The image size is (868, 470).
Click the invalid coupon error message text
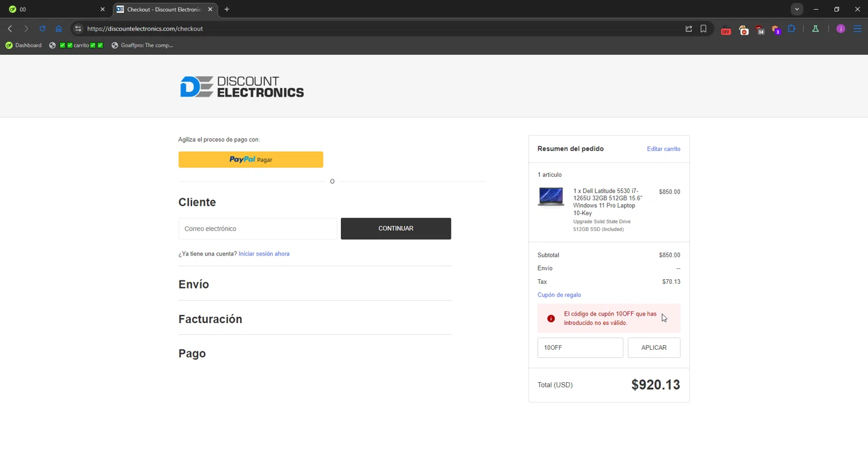click(610, 319)
